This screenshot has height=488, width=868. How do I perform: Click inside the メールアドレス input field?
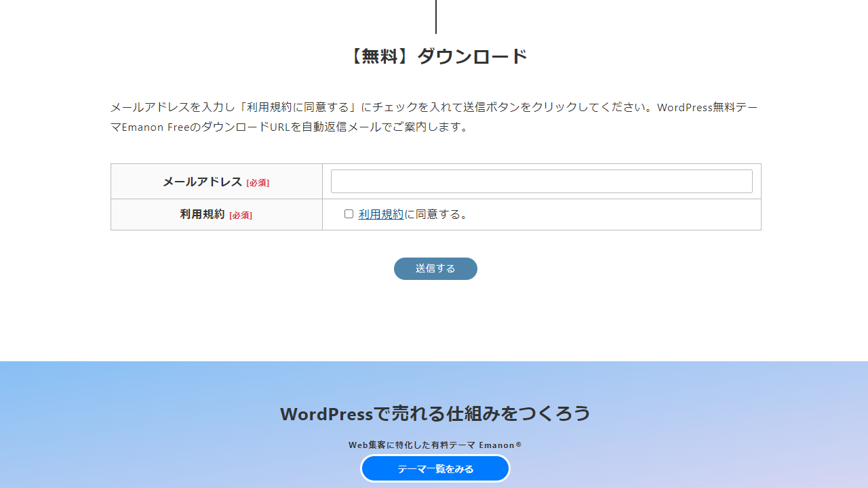click(541, 181)
